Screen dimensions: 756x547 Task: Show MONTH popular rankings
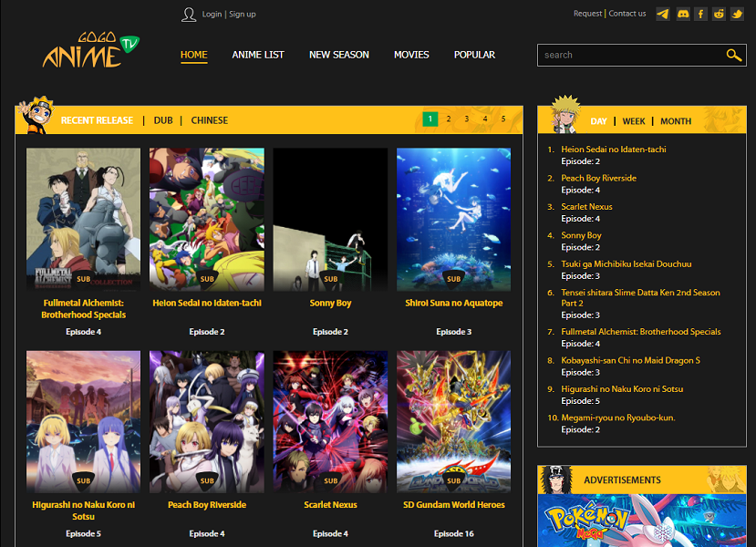[x=676, y=121]
